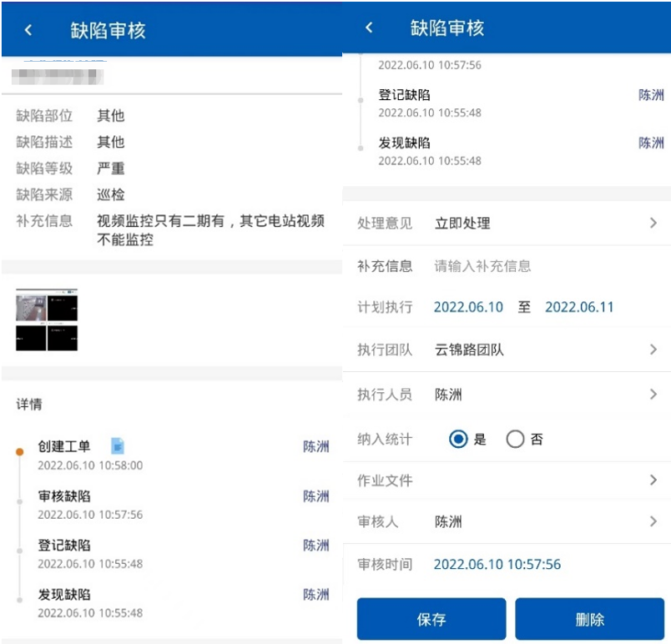Click the 陈洲 link next to 发现缺陷
The width and height of the screenshot is (671, 644).
318,595
